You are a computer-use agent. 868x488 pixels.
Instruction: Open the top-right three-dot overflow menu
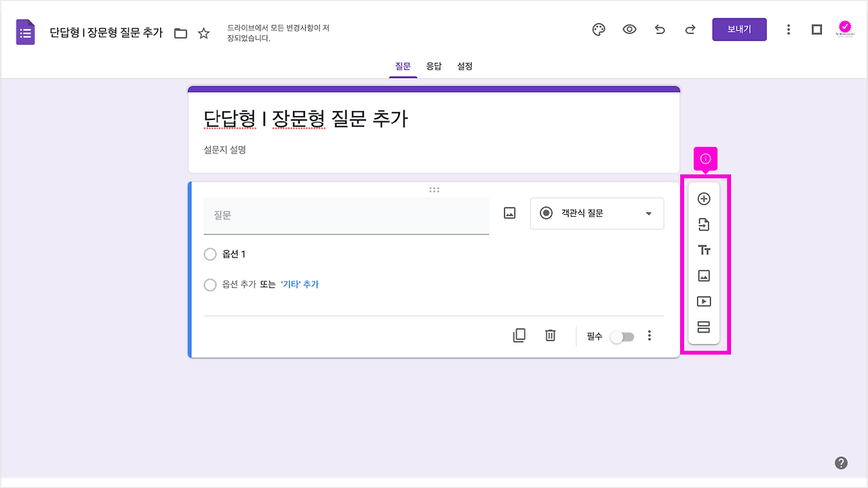point(789,29)
